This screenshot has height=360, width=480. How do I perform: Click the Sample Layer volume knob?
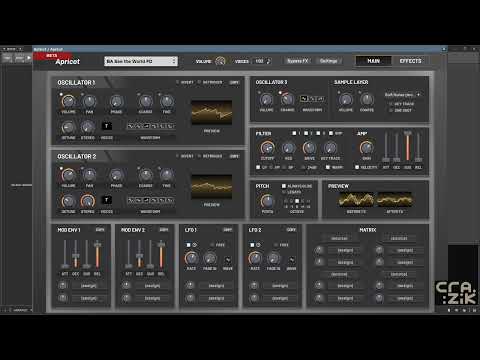(x=346, y=99)
